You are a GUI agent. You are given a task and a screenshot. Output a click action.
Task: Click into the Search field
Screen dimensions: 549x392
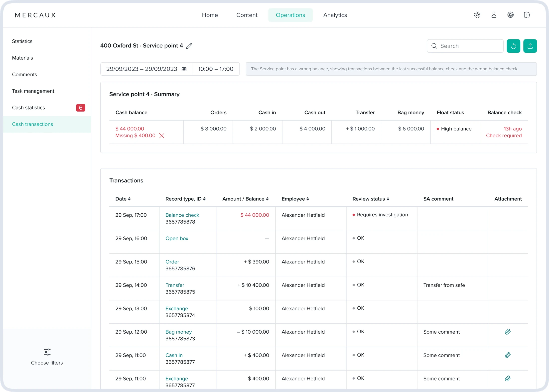coord(465,46)
